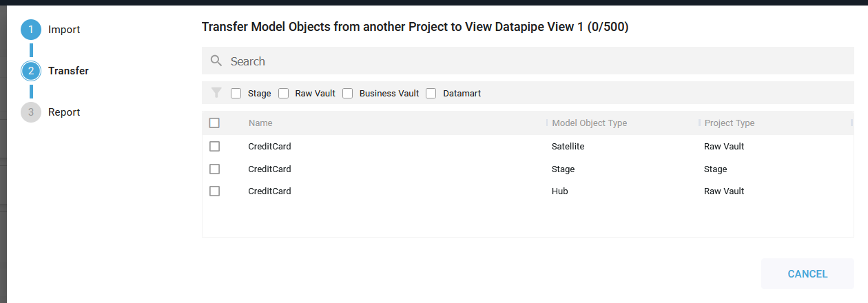Viewport: 868px width, 303px height.
Task: Check the CreditCard Stage row checkbox
Action: click(214, 169)
